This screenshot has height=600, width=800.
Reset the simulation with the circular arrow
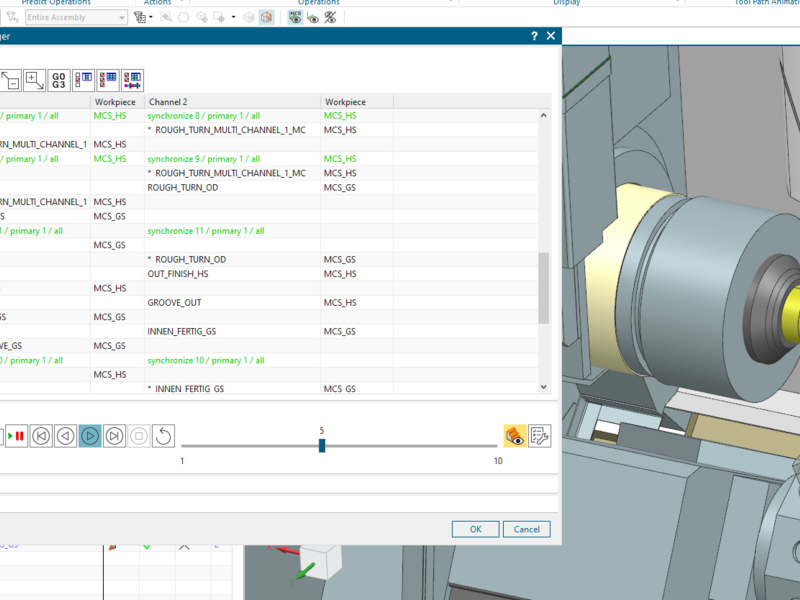163,436
